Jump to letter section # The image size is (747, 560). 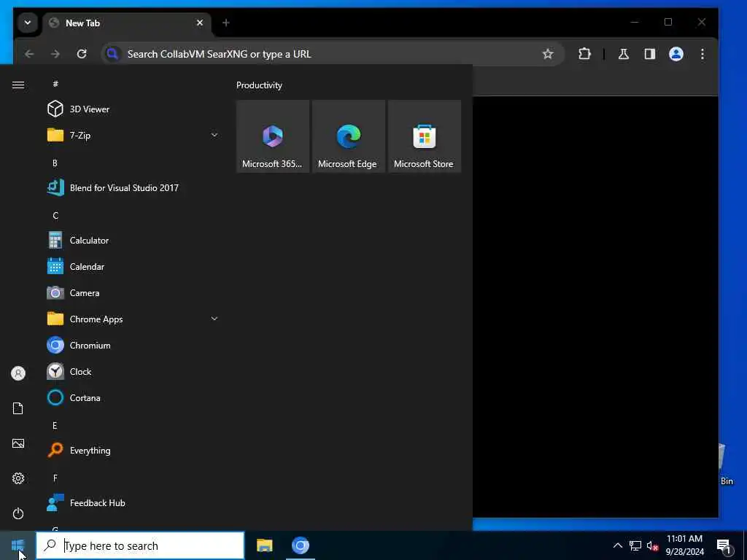tap(55, 84)
